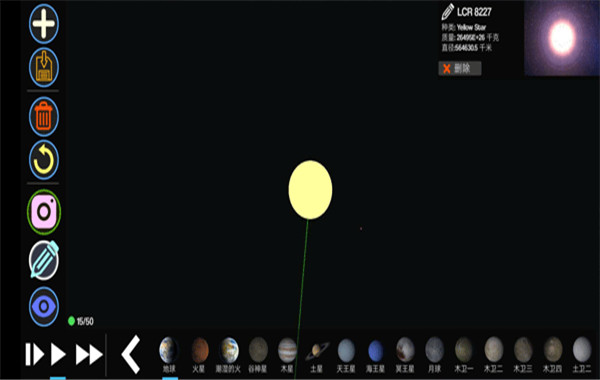Click the step-forward playback button

click(34, 354)
